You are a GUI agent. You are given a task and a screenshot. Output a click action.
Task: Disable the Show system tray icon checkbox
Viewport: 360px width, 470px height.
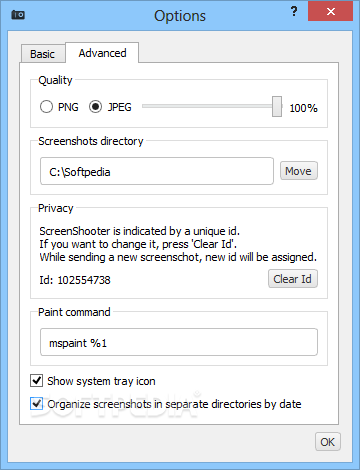click(36, 381)
